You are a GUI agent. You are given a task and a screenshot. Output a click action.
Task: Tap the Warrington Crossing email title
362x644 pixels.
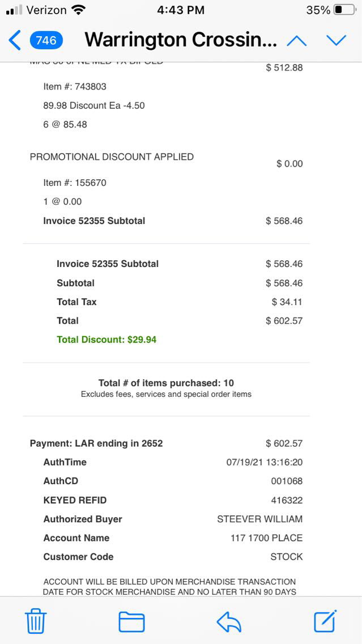pyautogui.click(x=181, y=40)
